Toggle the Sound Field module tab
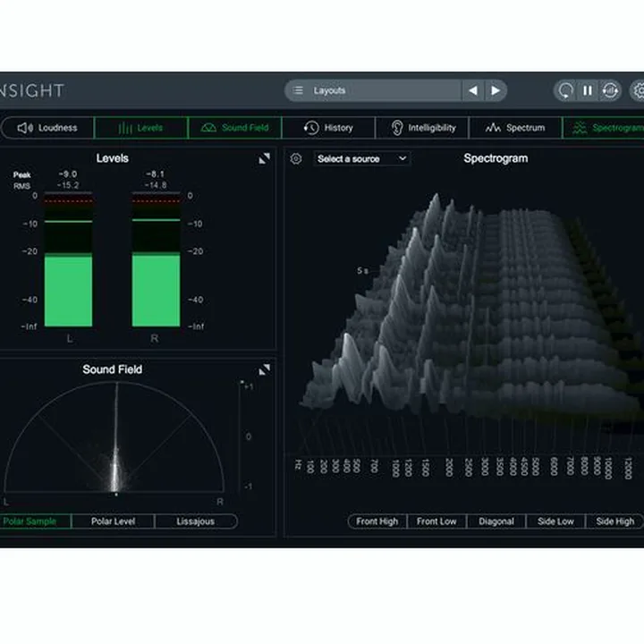This screenshot has width=644, height=644. coord(235,128)
